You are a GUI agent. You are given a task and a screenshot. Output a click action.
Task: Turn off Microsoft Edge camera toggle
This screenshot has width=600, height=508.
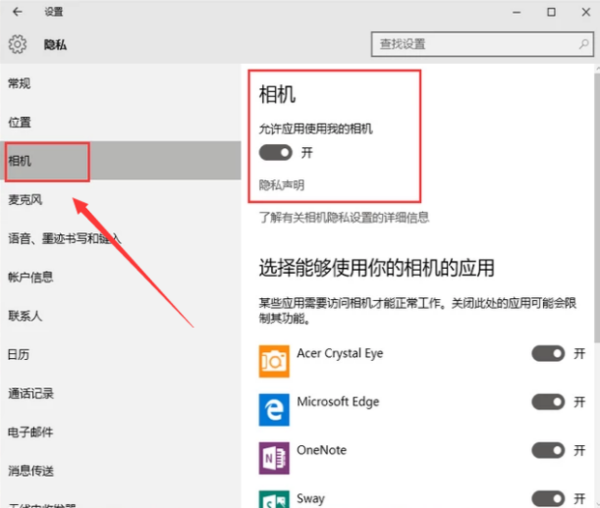(549, 401)
